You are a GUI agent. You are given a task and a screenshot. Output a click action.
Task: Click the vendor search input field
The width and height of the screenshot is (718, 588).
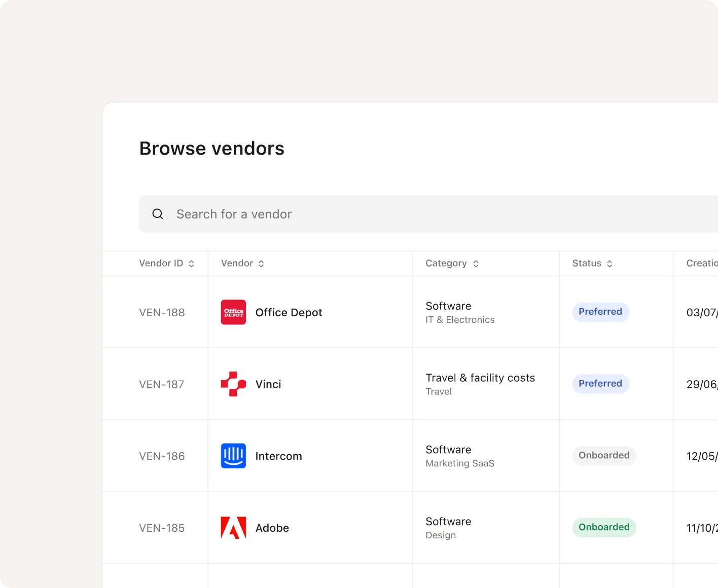point(304,213)
